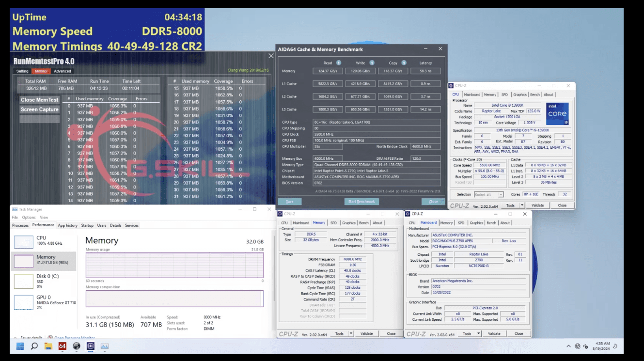
Task: Switch to Setting tab in RunMemtestPro
Action: [22, 71]
